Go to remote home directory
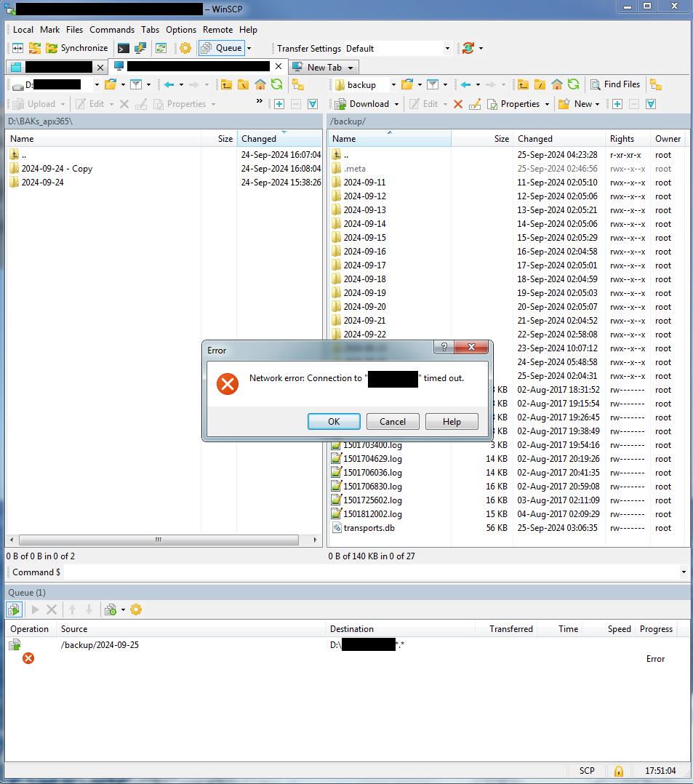 click(x=557, y=84)
